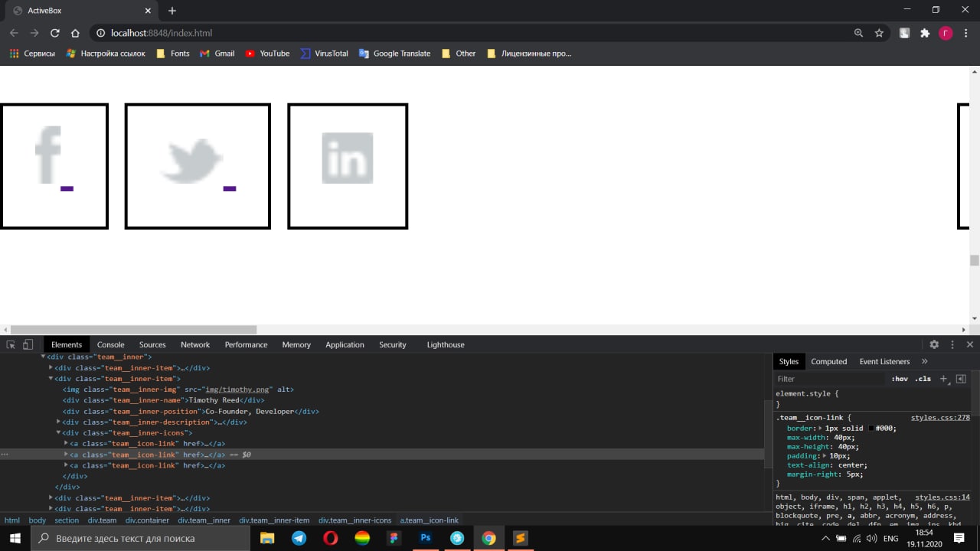Add a new style rule with plus

click(x=943, y=379)
